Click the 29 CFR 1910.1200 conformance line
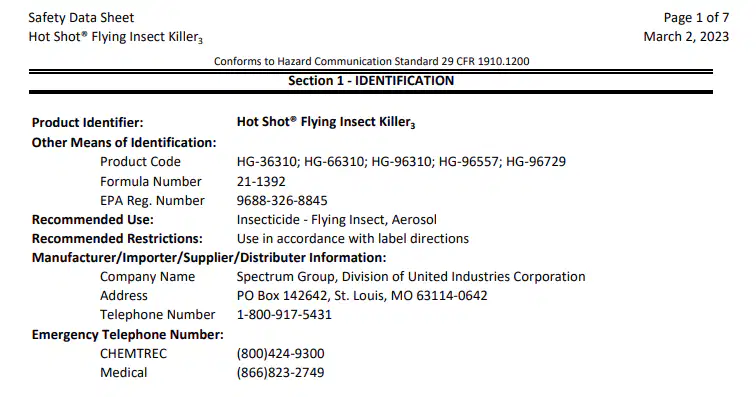756x397 pixels. [x=371, y=61]
